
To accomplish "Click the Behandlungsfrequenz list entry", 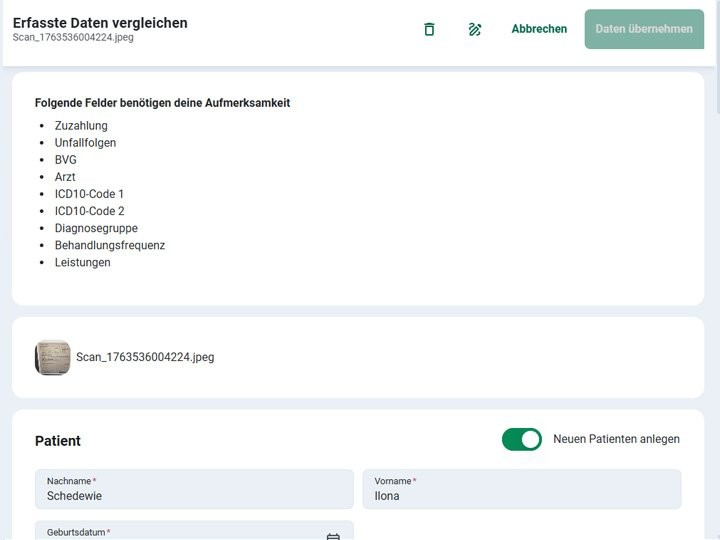I will point(110,245).
